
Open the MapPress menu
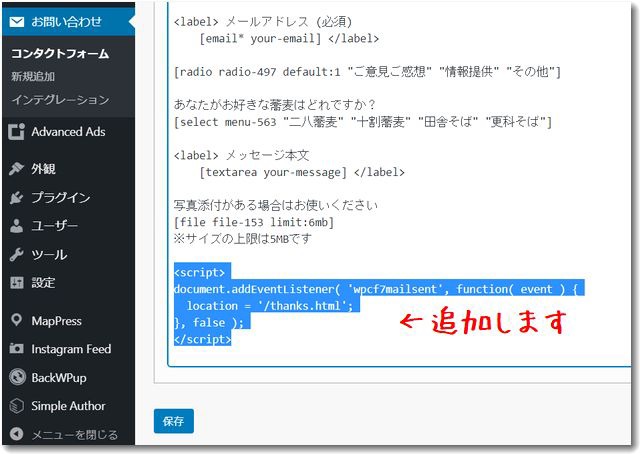click(69, 320)
